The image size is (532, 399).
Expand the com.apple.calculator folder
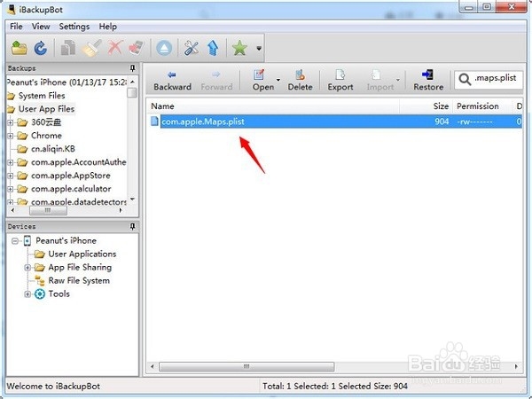pyautogui.click(x=11, y=189)
